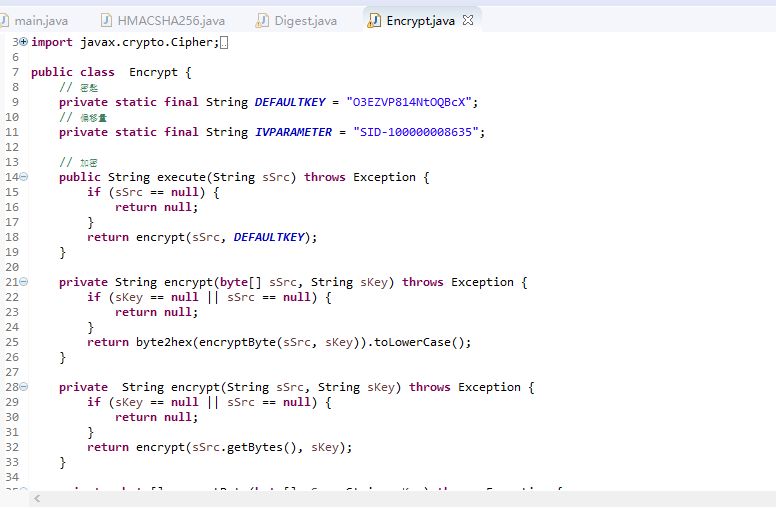The width and height of the screenshot is (776, 509).
Task: Click 'return null;' on line 23
Action: [156, 312]
